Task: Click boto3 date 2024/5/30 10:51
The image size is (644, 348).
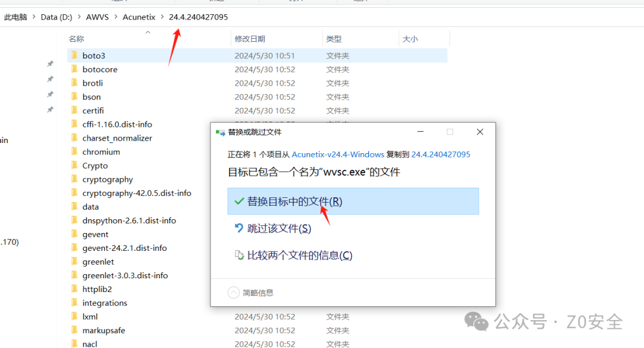Action: (x=265, y=55)
